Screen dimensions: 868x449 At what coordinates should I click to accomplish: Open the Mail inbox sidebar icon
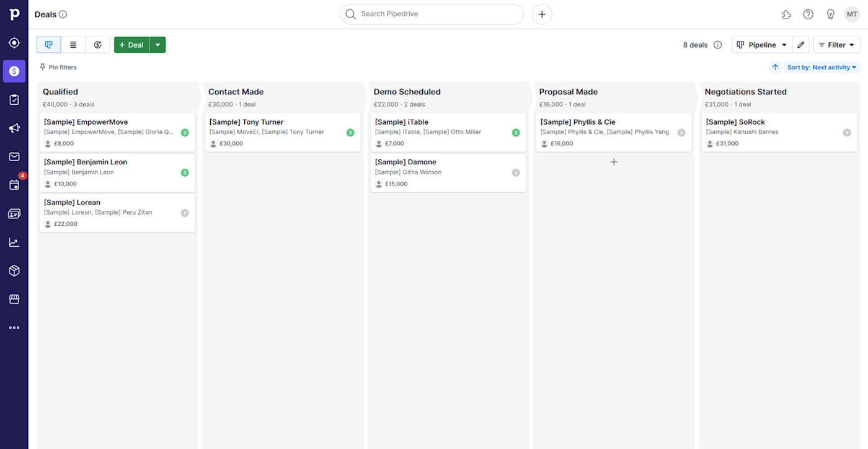14,157
